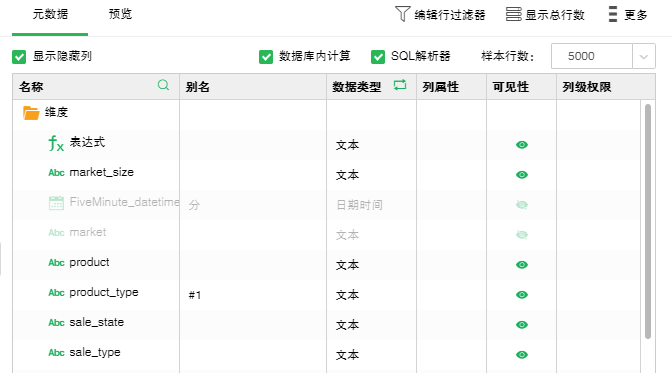Show hidden market column via eye
This screenshot has height=373, width=672.
click(x=522, y=235)
